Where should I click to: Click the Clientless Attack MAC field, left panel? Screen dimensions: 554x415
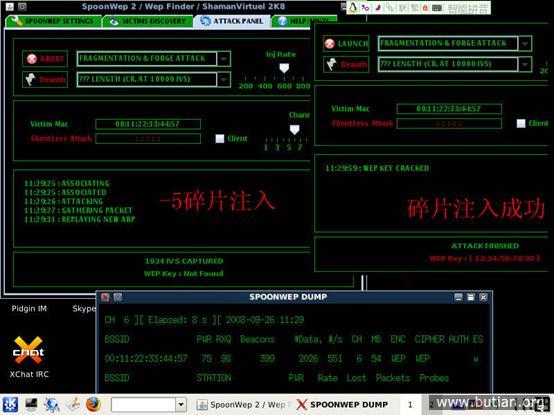click(x=148, y=138)
